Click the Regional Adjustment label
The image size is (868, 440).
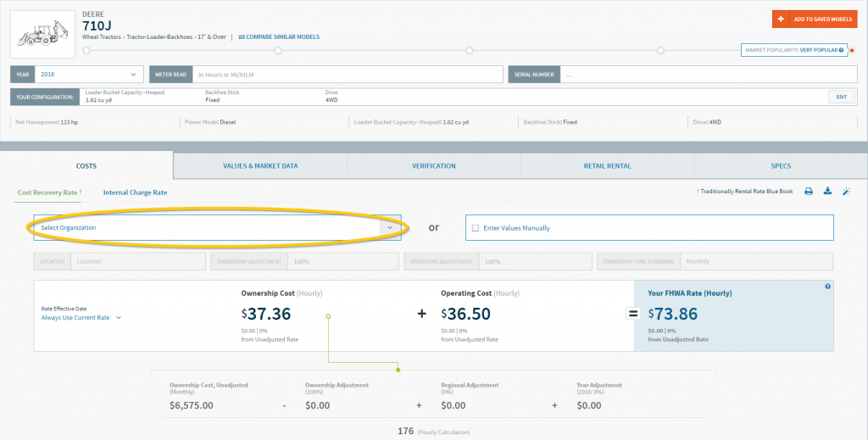pyautogui.click(x=470, y=385)
